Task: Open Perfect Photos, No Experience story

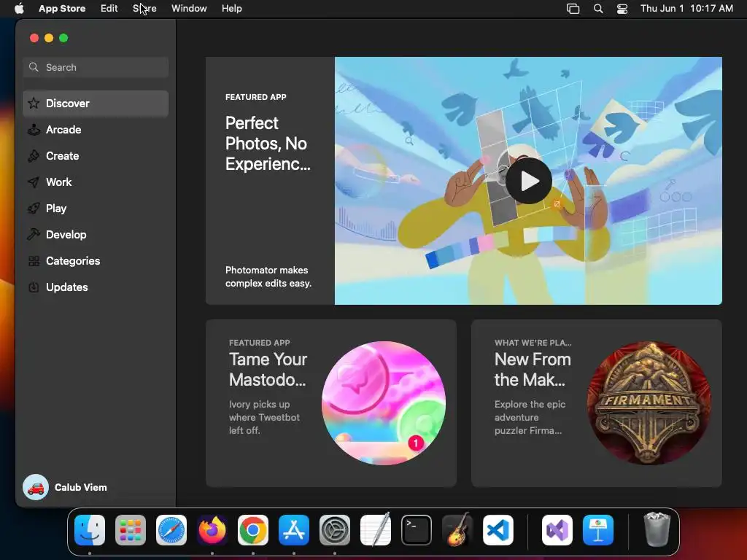Action: click(x=463, y=181)
